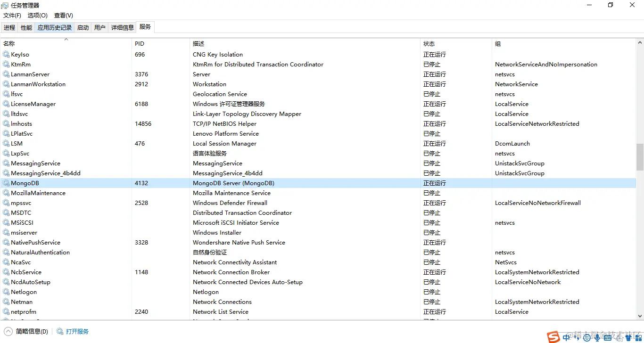Click the service icon beside netprofm
Screen dimensions: 644x343
point(6,312)
